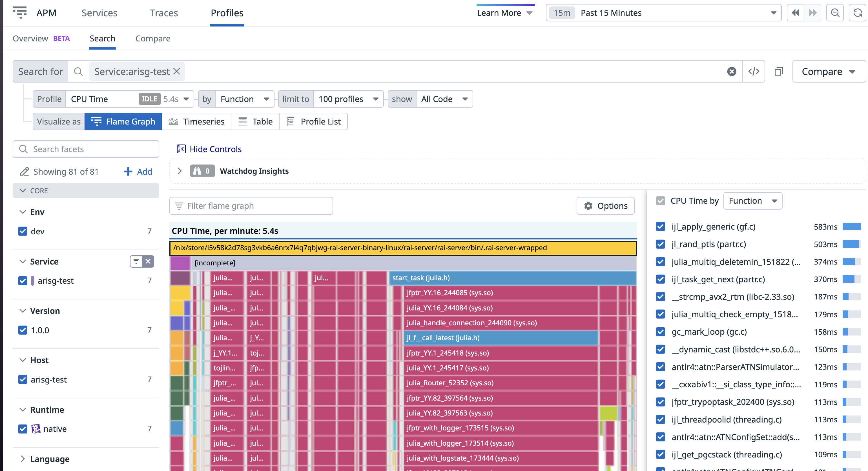Disable the ijl_apply_generic function checkbox
The width and height of the screenshot is (868, 471).
(x=660, y=227)
